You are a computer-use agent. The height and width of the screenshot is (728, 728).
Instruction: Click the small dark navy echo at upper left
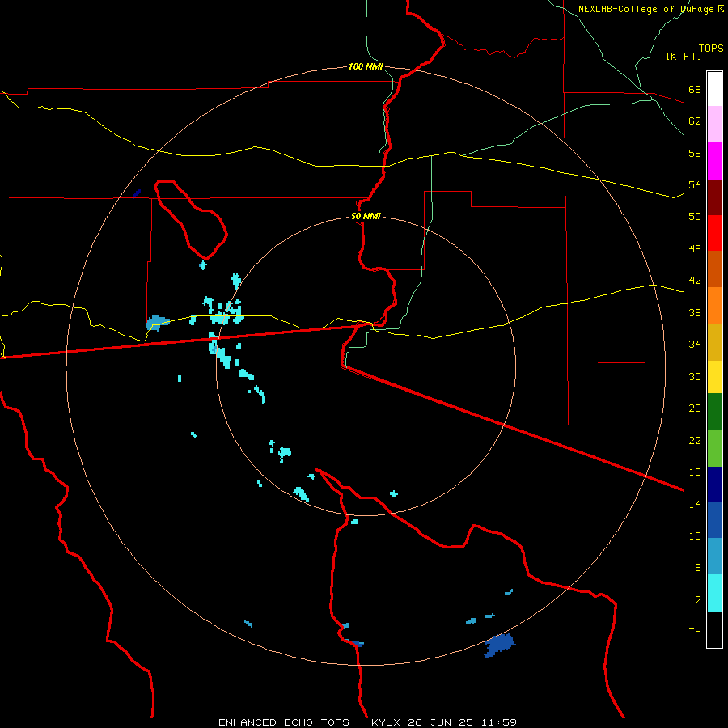[x=137, y=193]
